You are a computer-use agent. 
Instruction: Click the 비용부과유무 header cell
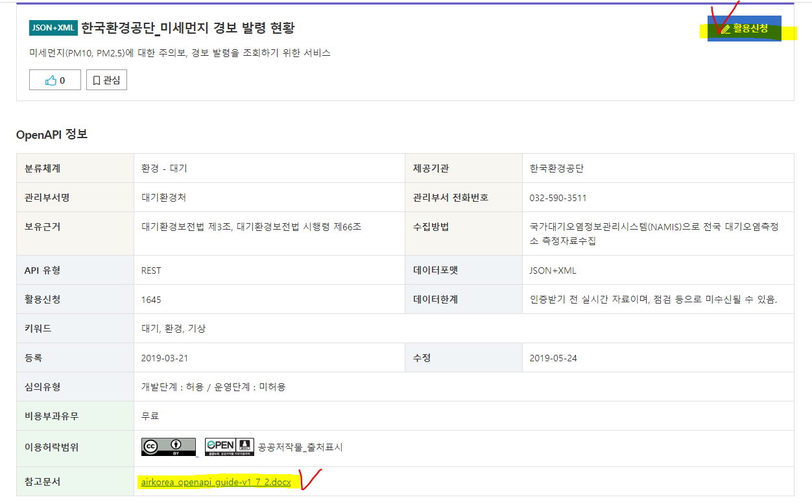75,416
